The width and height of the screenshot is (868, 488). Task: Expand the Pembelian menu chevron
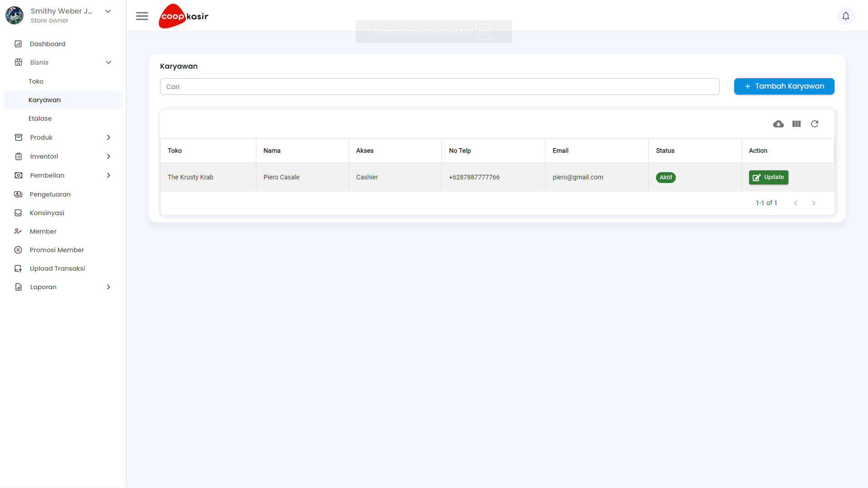click(108, 175)
